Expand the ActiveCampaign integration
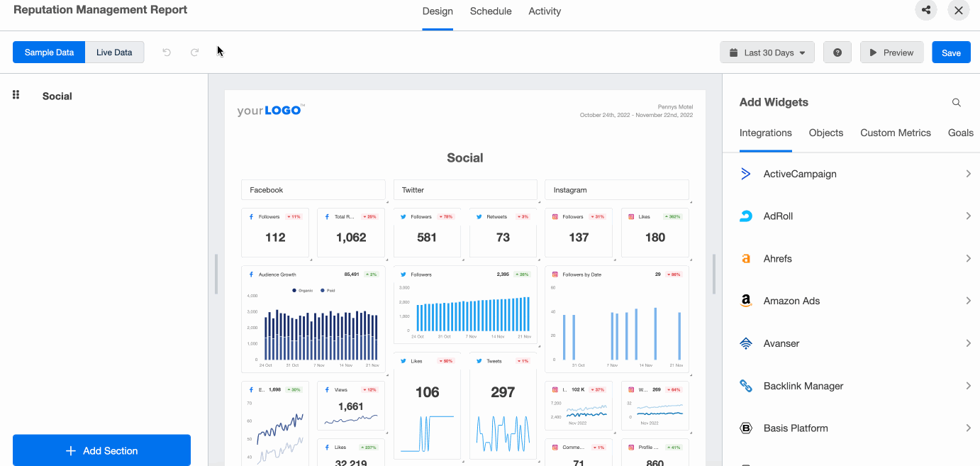The image size is (980, 466). coord(969,173)
